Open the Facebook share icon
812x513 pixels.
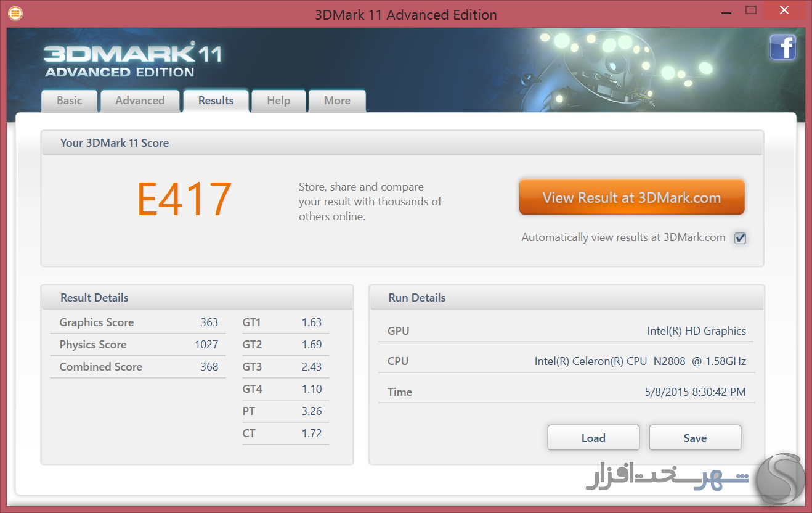pos(782,47)
